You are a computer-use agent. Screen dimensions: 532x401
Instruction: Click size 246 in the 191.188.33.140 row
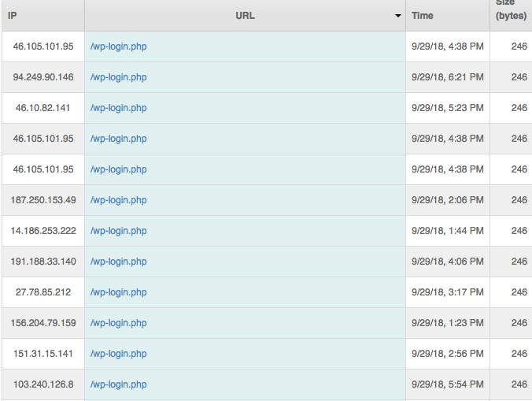(519, 262)
